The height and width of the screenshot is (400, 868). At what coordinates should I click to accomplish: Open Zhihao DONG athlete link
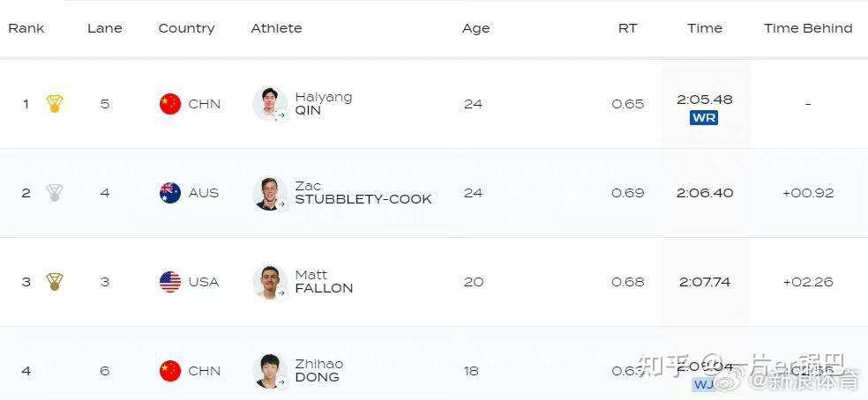coord(318,371)
